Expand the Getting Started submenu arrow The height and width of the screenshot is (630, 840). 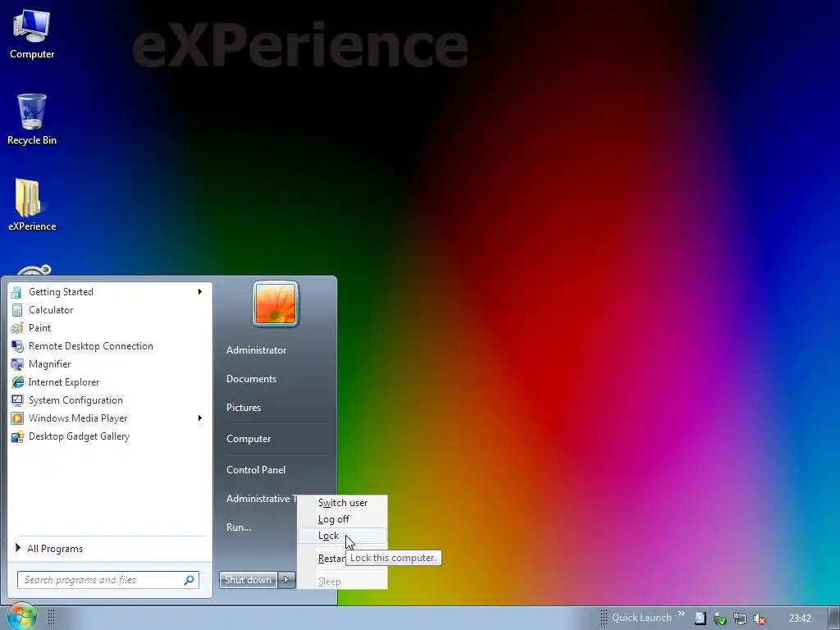(200, 292)
